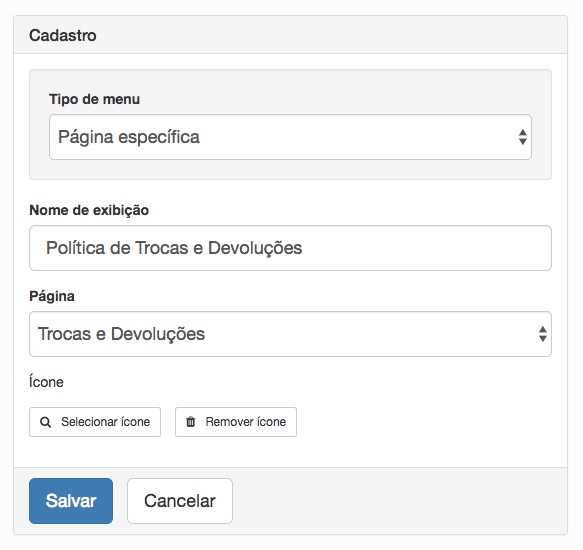Remove the icon using Remover ícone button
The image size is (583, 550).
pyautogui.click(x=236, y=422)
